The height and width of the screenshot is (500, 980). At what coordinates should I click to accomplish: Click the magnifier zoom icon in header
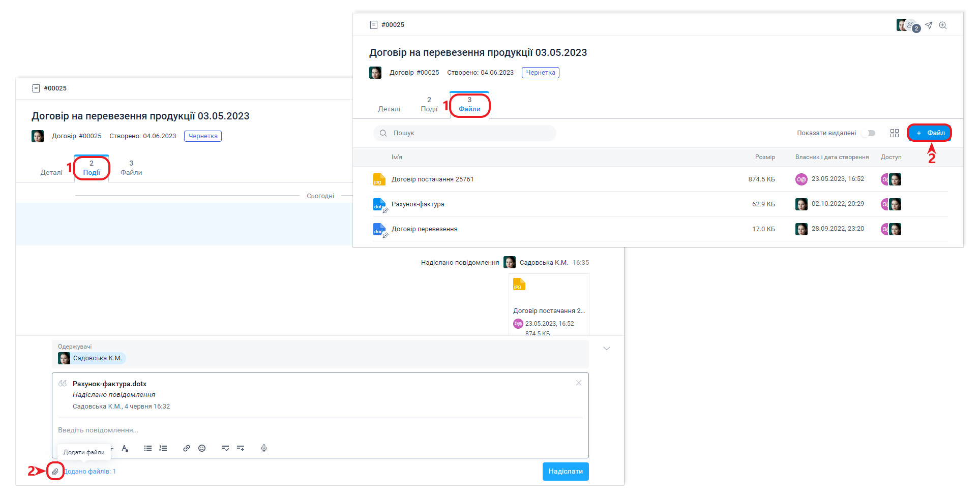tap(943, 25)
